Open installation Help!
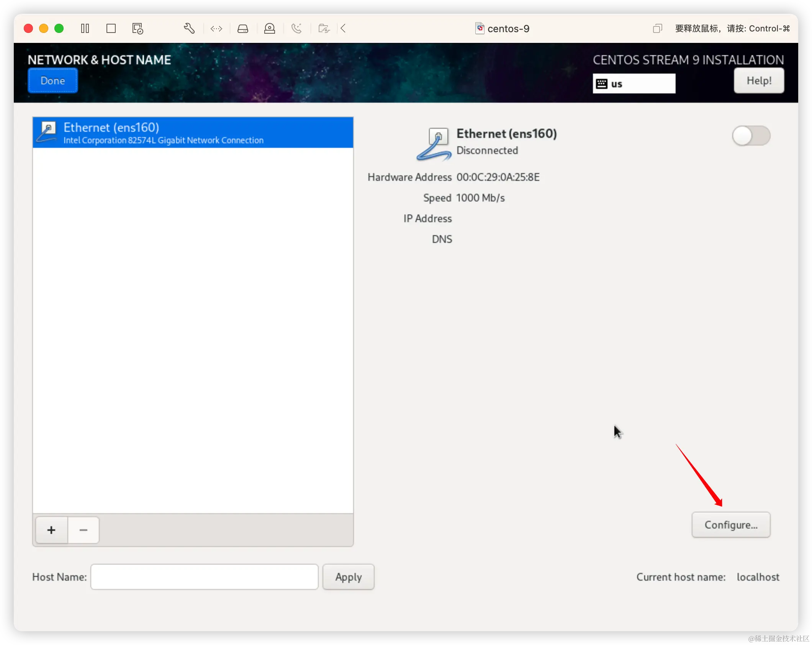 [758, 80]
